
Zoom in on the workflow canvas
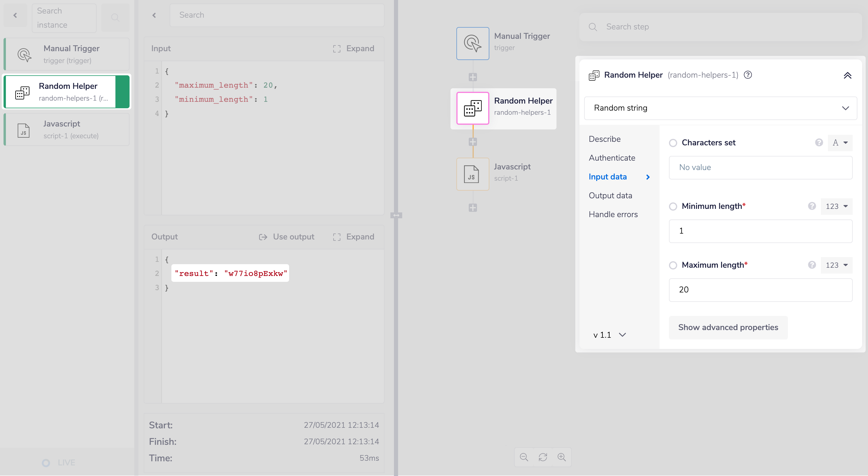(x=562, y=457)
